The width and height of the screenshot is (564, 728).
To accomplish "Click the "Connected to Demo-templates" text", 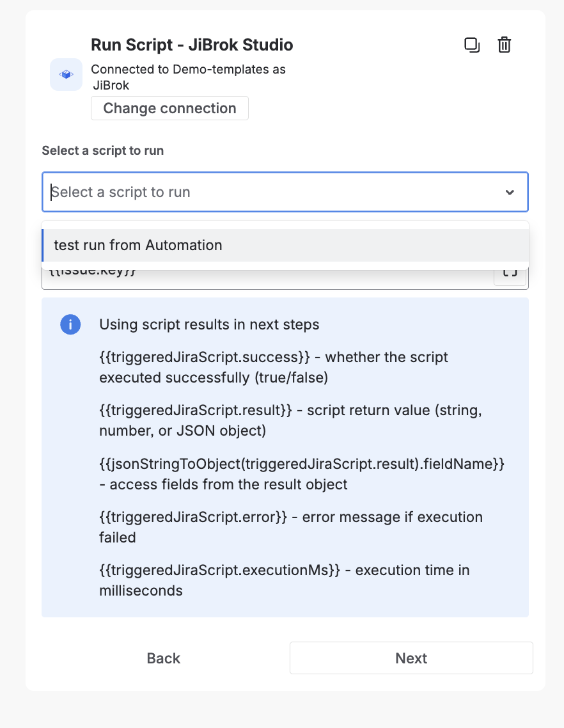I will click(x=188, y=69).
